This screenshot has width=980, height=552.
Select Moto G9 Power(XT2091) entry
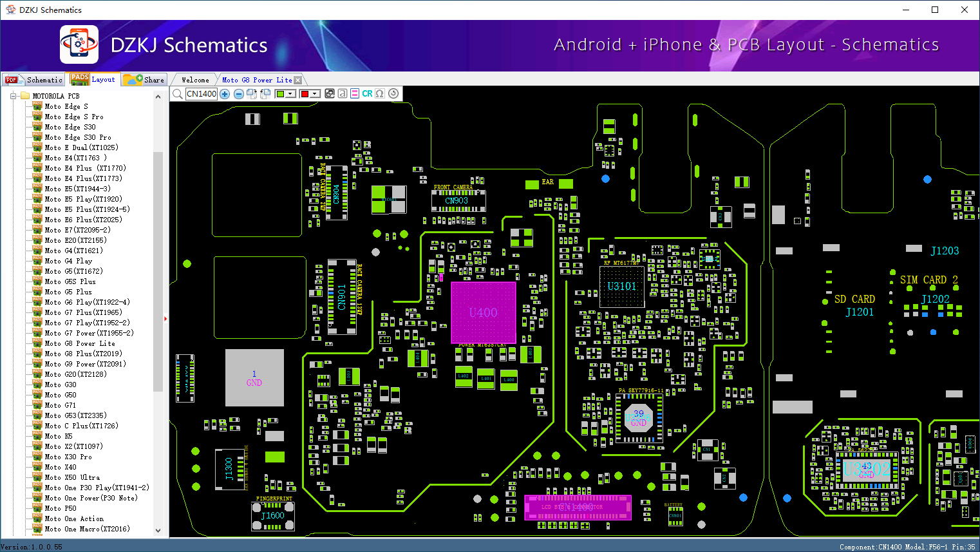[85, 364]
